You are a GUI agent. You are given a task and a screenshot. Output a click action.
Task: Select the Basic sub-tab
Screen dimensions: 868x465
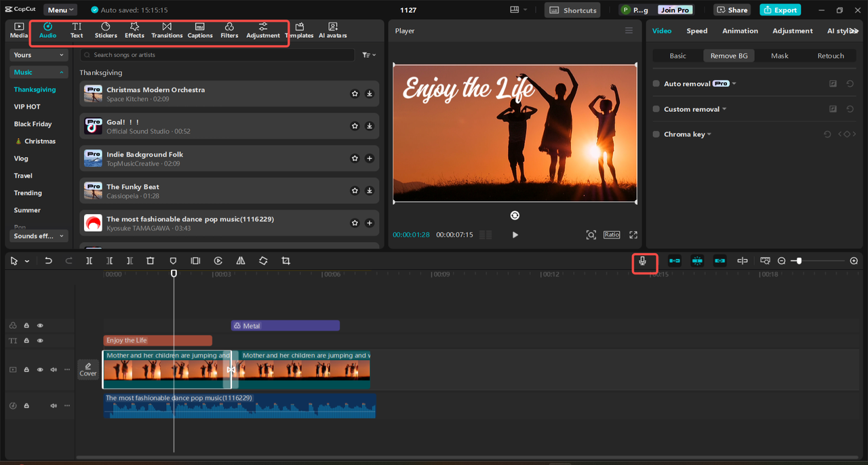point(678,56)
